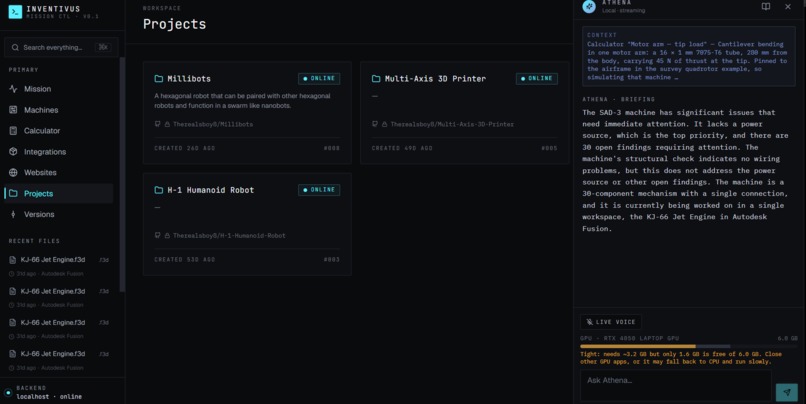Open Integrations via its cube icon

click(13, 152)
